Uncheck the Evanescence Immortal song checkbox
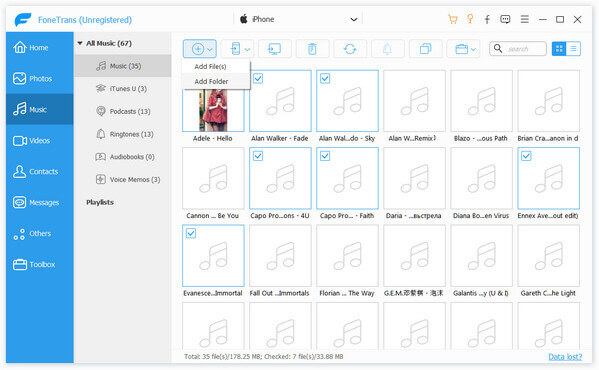The height and width of the screenshot is (370, 599). [191, 233]
